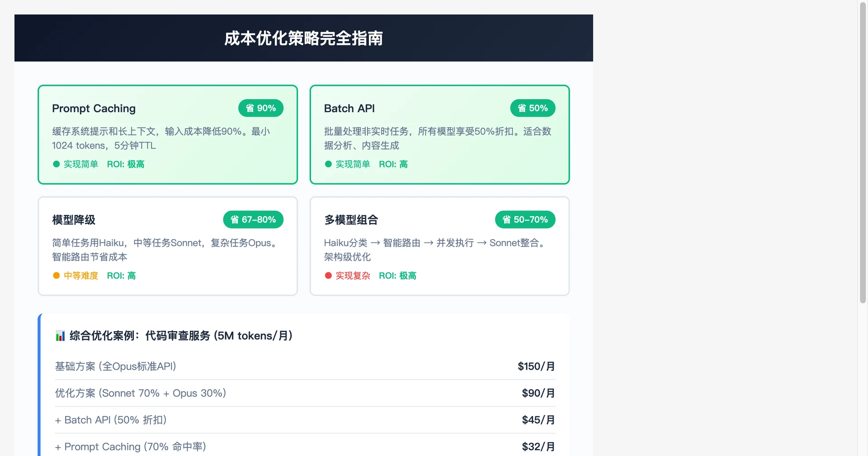Click the 省 90% badge on Prompt Caching

tap(260, 108)
